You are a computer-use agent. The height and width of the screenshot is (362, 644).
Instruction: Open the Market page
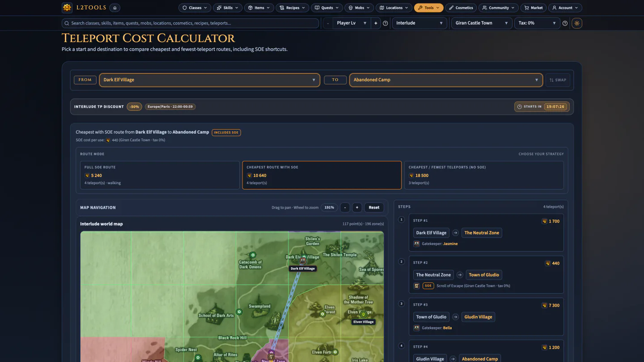coord(534,8)
